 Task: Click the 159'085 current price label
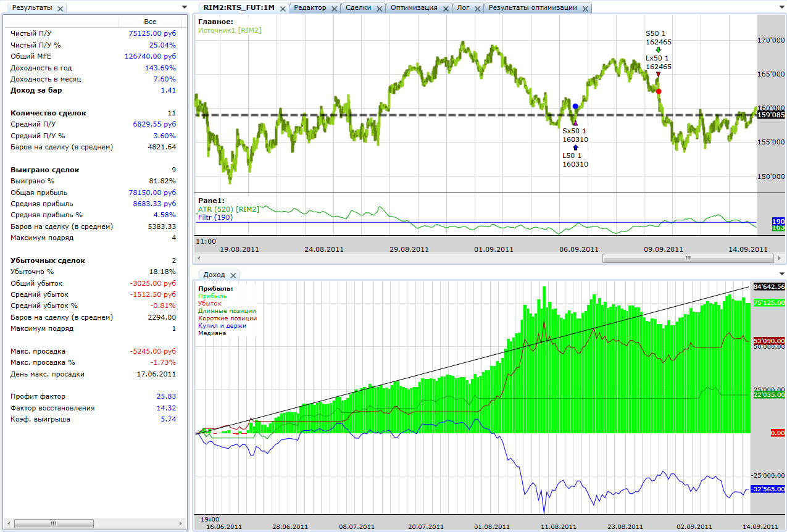click(771, 115)
